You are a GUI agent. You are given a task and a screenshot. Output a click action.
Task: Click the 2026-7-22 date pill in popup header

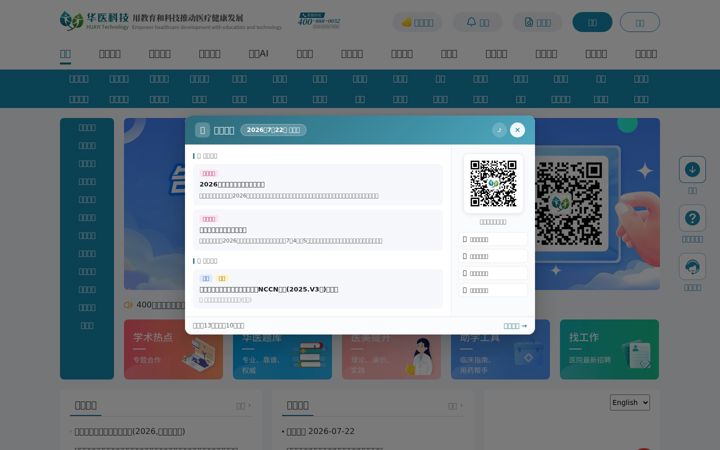tap(273, 130)
